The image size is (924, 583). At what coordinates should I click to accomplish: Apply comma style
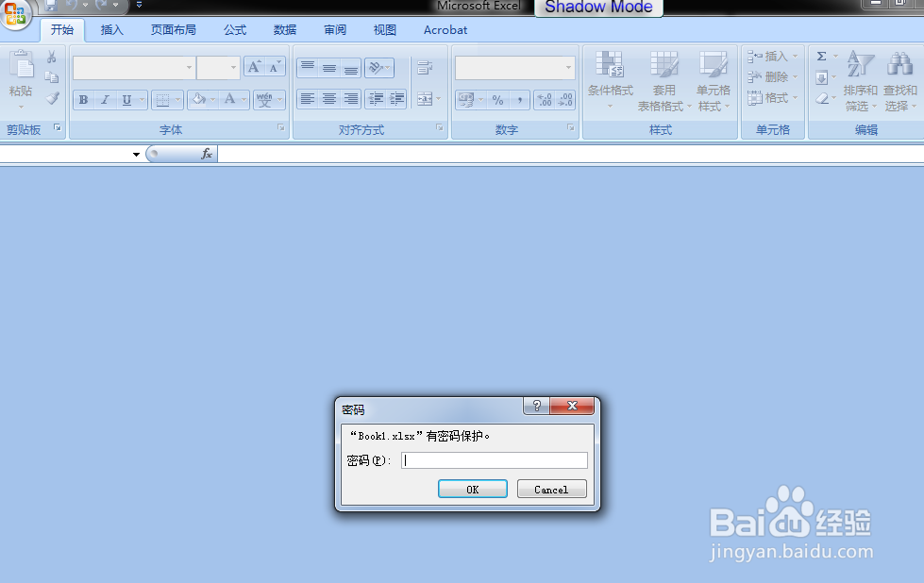(x=519, y=99)
